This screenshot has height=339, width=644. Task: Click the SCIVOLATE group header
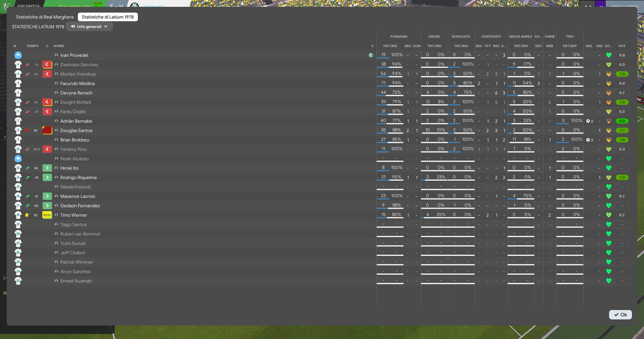pos(461,36)
